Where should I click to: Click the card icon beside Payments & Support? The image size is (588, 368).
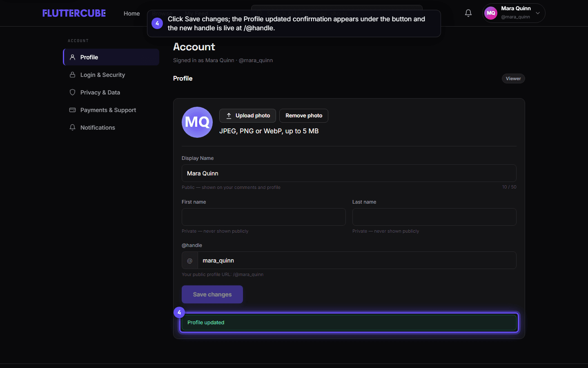click(x=72, y=110)
